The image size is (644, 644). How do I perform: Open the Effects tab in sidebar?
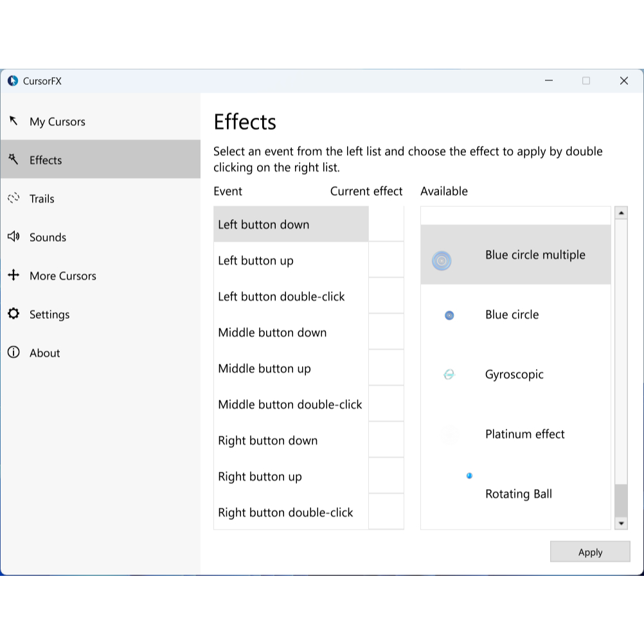tap(46, 160)
